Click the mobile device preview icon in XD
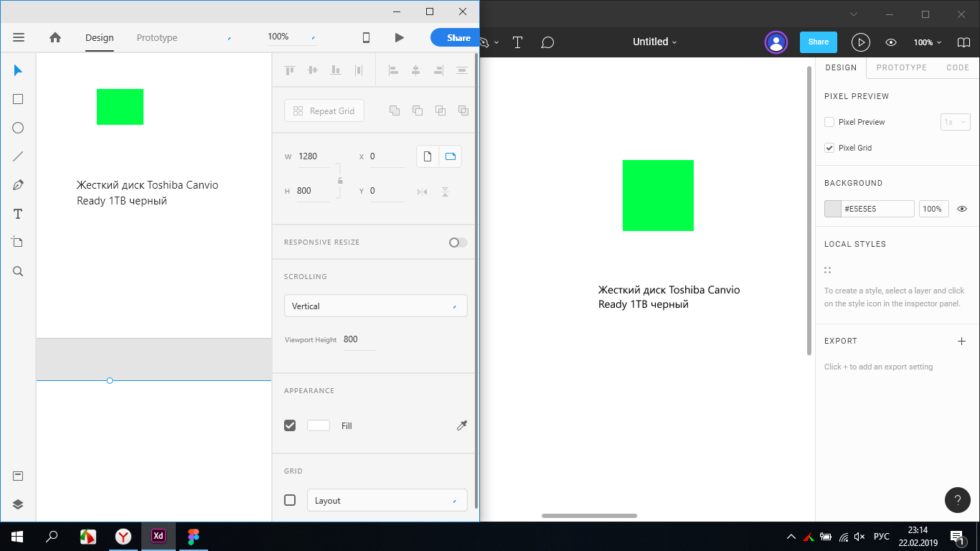The height and width of the screenshot is (551, 980). coord(366,37)
